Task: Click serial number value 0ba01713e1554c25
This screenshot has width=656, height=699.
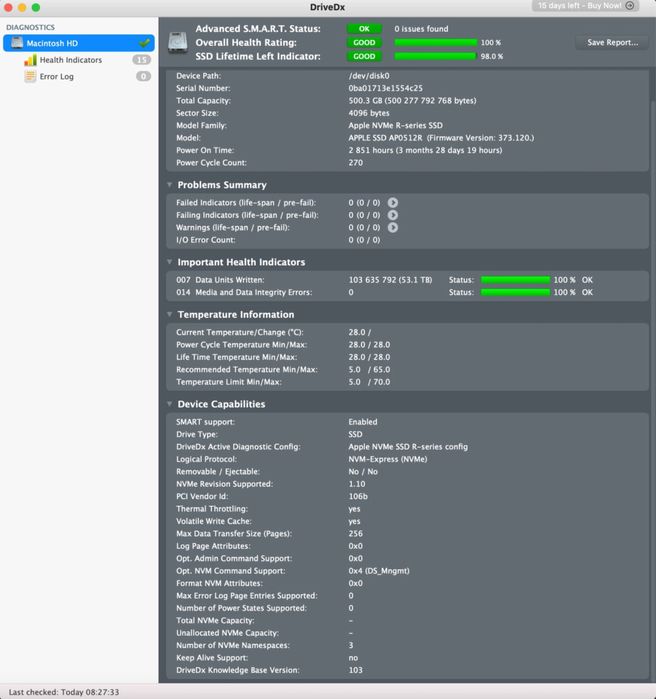Action: pyautogui.click(x=385, y=88)
